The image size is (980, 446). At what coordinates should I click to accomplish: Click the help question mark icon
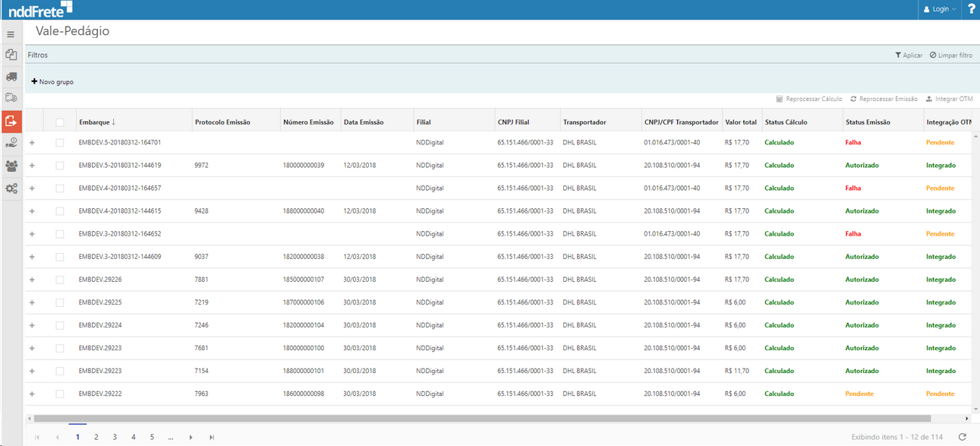click(x=971, y=9)
